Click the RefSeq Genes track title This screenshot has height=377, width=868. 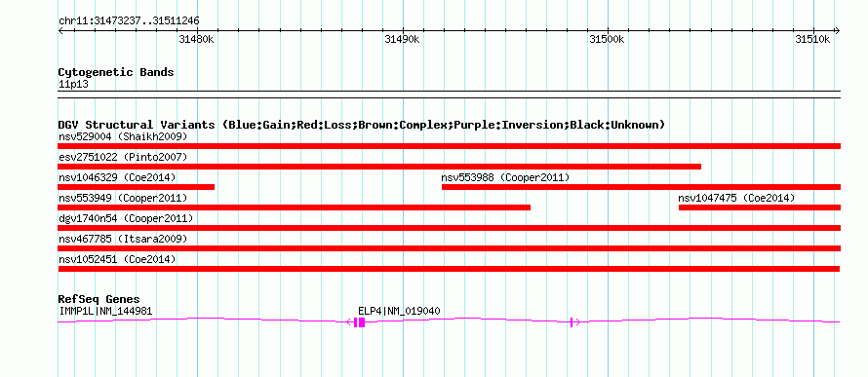coord(99,299)
